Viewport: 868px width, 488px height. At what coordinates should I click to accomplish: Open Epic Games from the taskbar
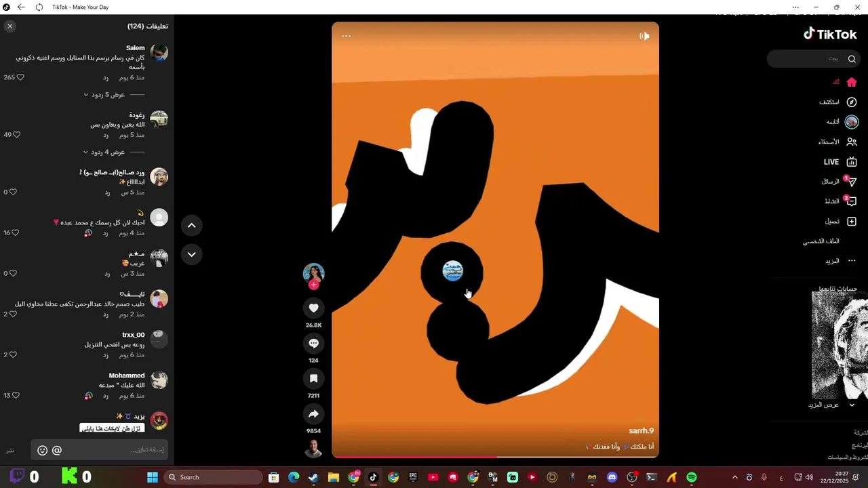(413, 477)
